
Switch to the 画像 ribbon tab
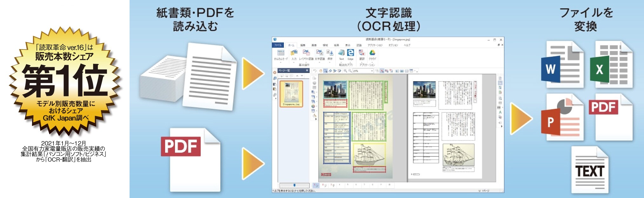pyautogui.click(x=314, y=45)
